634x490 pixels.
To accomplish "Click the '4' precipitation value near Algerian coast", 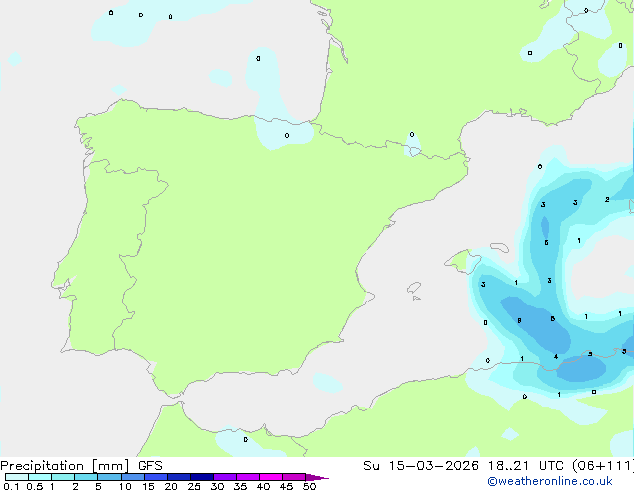I will click(x=556, y=357).
